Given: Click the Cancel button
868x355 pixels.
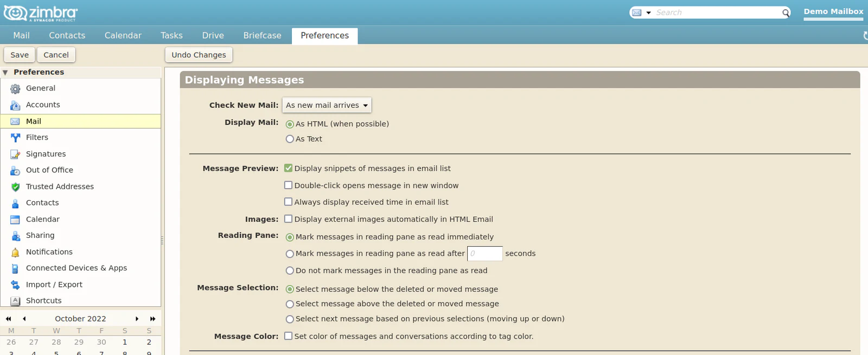Looking at the screenshot, I should point(56,55).
